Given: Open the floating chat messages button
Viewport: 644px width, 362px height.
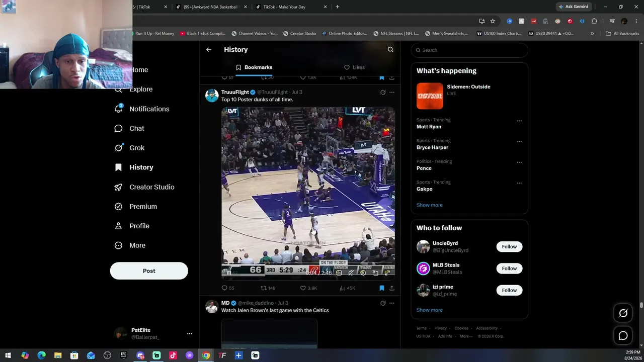Looking at the screenshot, I should (x=623, y=335).
